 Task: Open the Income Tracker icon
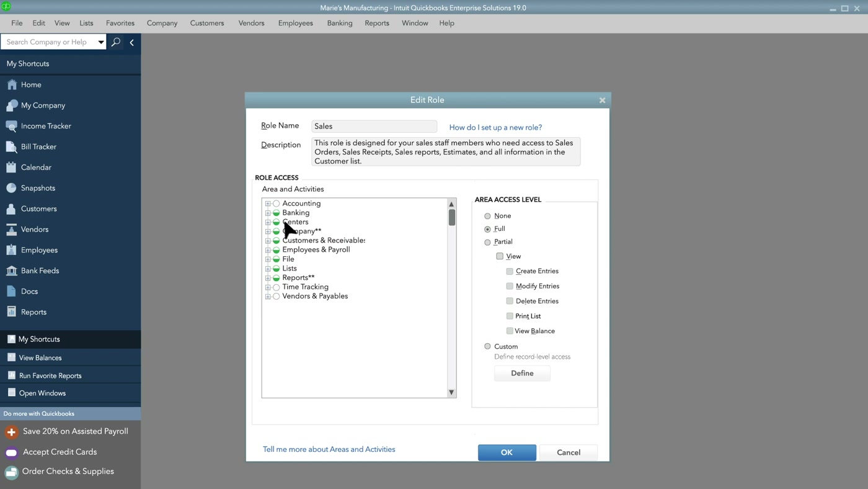coord(12,126)
